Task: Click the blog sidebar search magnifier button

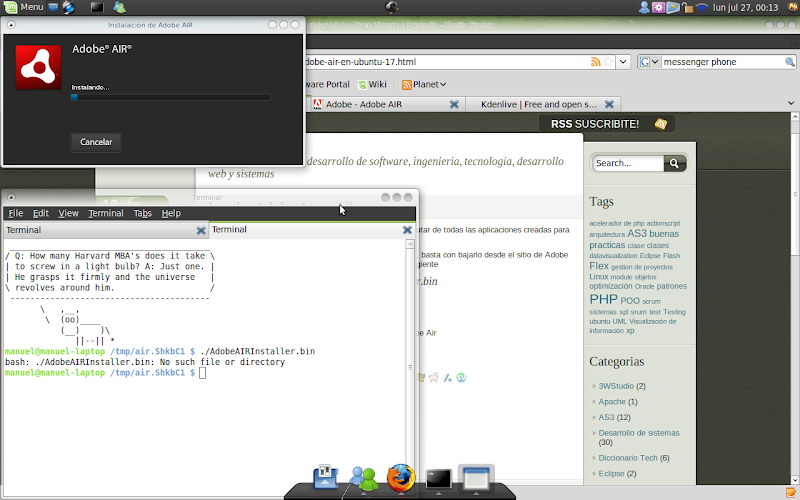Action: point(674,163)
